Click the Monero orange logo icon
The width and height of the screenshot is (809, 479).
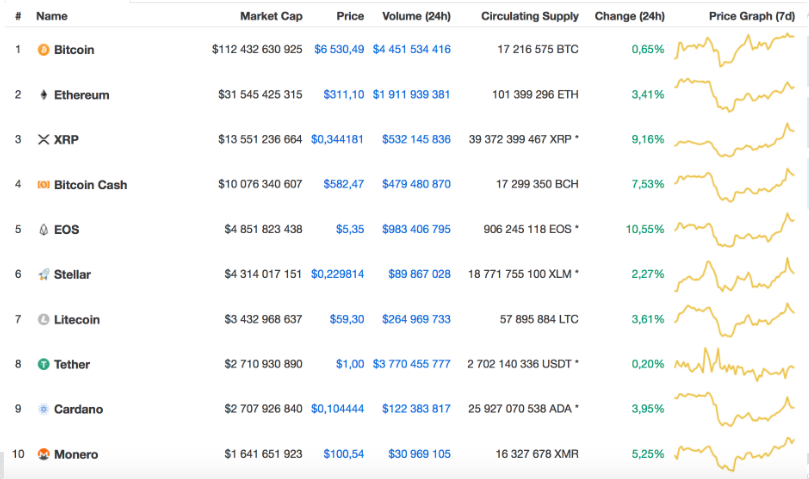point(43,454)
